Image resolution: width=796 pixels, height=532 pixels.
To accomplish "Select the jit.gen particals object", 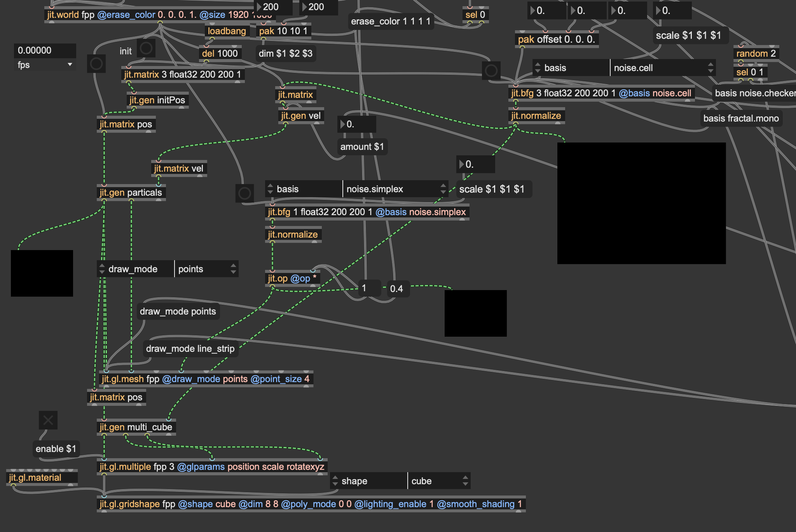I will (131, 193).
